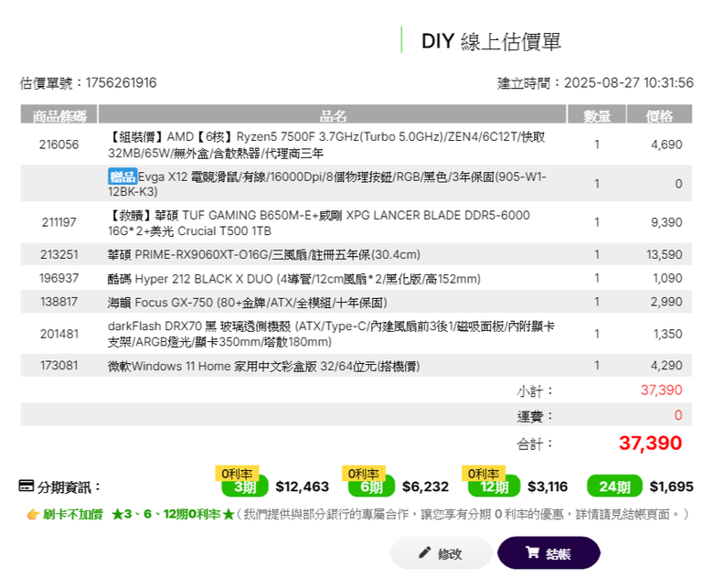Click the price 4,290
713x588 pixels.
(666, 365)
